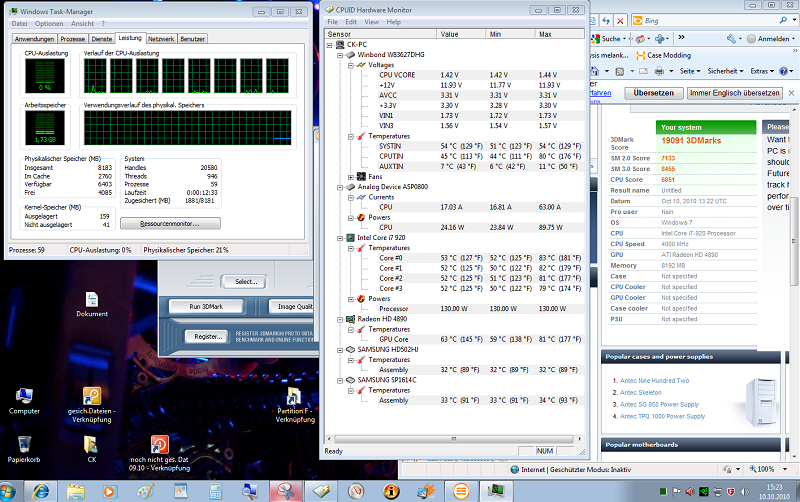Image resolution: width=800 pixels, height=502 pixels.
Task: Collapse the CK-PC root tree node
Action: click(x=330, y=45)
